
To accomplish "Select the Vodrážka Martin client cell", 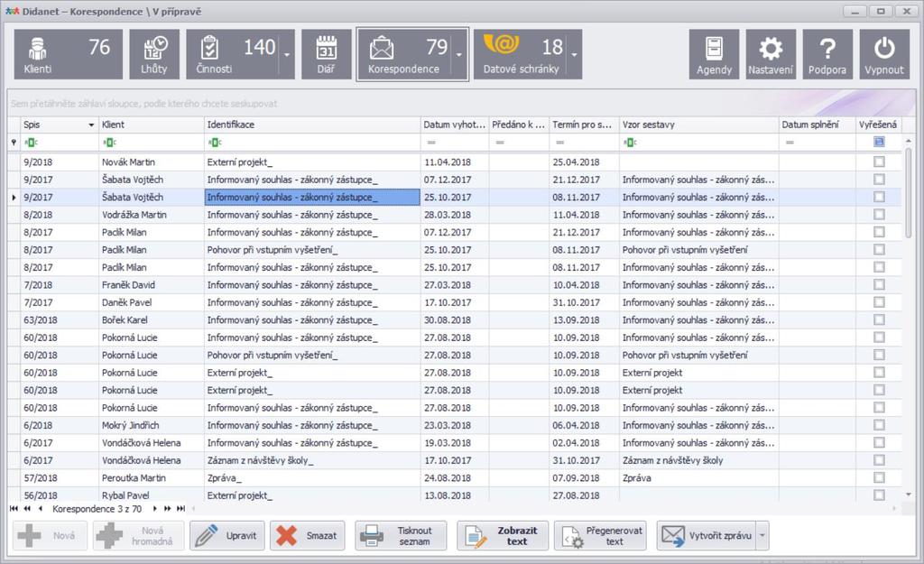I will coord(152,215).
